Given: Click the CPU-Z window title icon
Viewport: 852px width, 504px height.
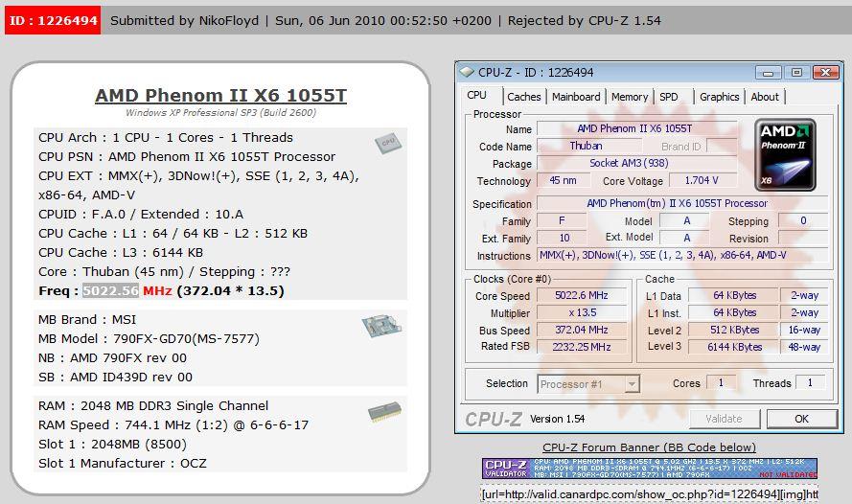Looking at the screenshot, I should [x=466, y=72].
